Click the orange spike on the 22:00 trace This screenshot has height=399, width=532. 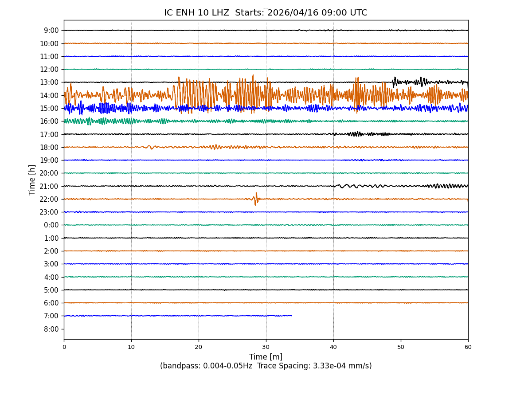point(256,199)
